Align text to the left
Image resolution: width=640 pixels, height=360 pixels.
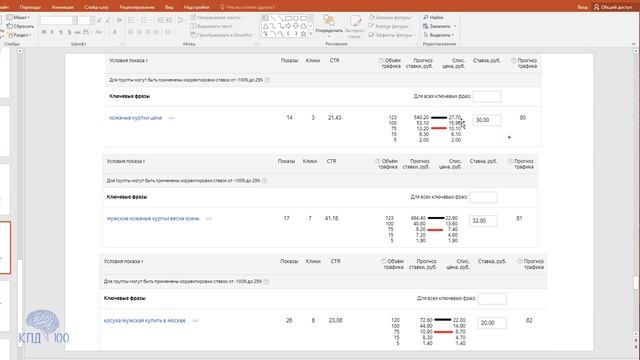click(131, 32)
